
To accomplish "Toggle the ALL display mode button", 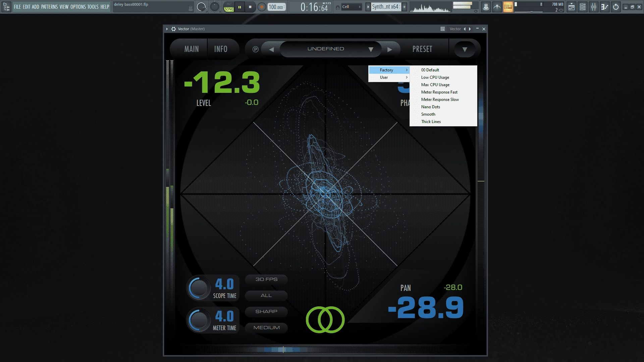I will (x=266, y=295).
